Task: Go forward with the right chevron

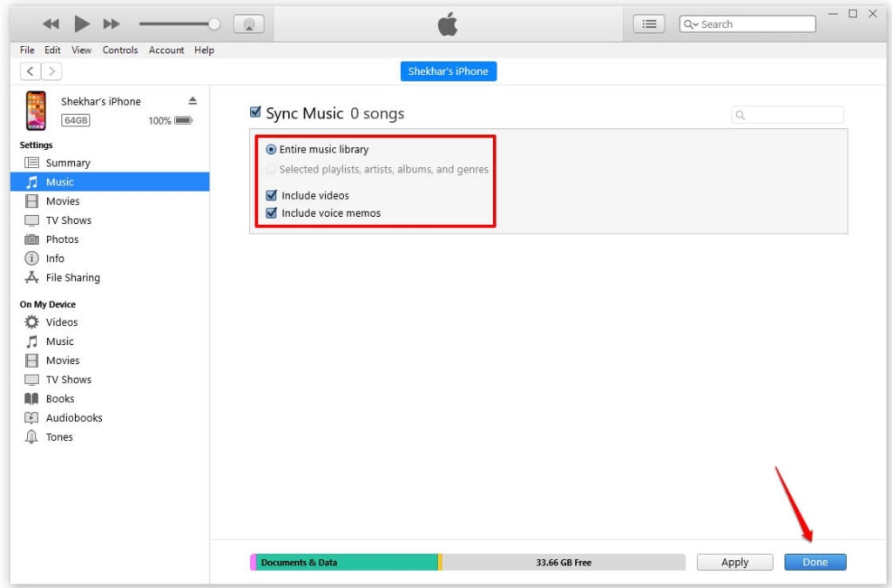Action: (51, 71)
